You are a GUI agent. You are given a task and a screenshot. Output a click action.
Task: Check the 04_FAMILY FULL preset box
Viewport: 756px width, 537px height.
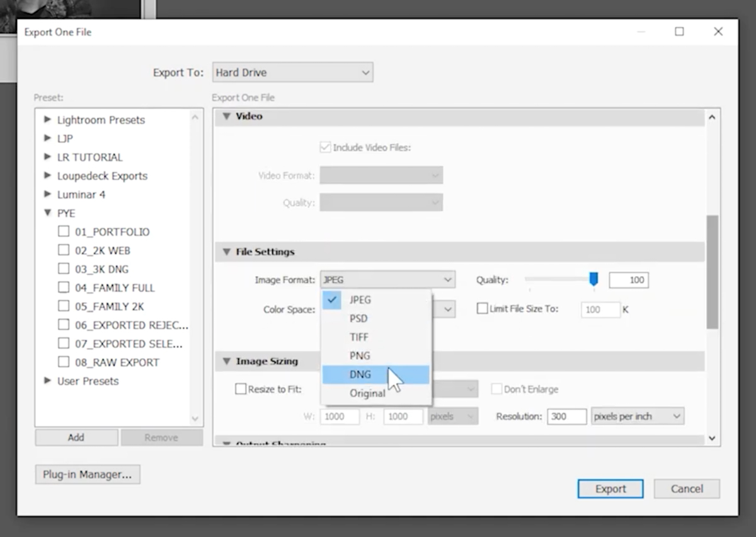click(64, 287)
